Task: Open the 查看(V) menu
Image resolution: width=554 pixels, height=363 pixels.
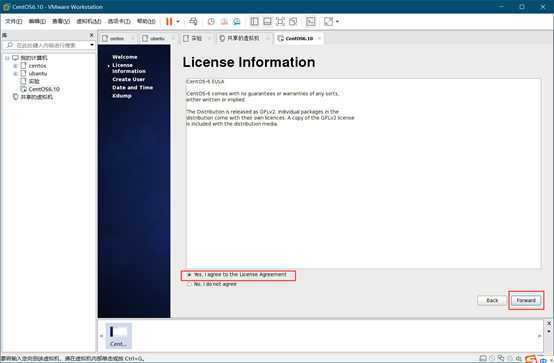Action: click(61, 22)
